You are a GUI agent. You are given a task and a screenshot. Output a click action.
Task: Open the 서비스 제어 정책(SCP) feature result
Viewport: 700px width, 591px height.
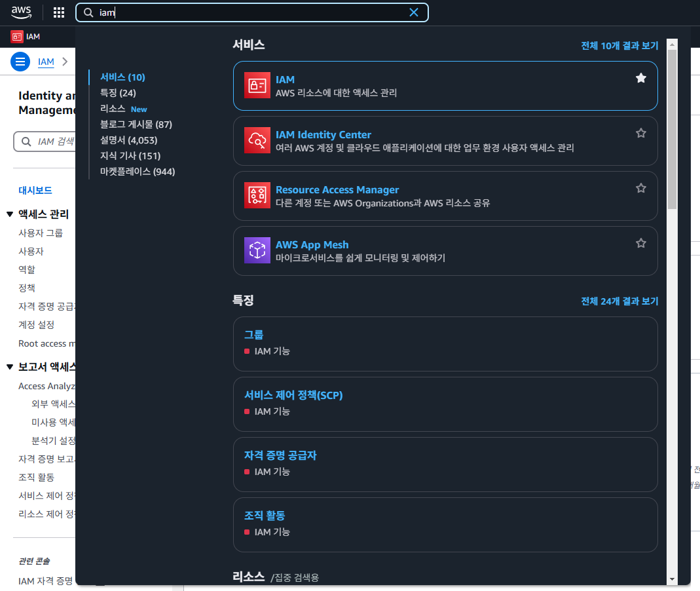[293, 395]
